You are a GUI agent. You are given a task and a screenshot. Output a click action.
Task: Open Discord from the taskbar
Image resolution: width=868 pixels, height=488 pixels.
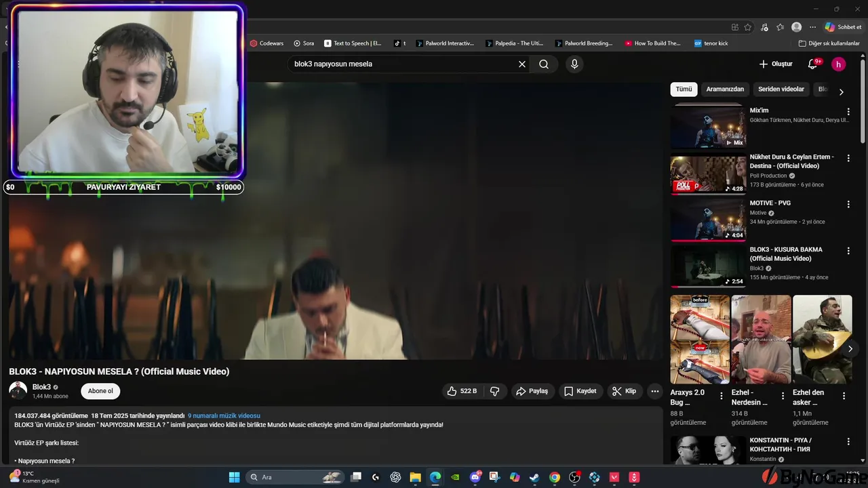coord(475,477)
